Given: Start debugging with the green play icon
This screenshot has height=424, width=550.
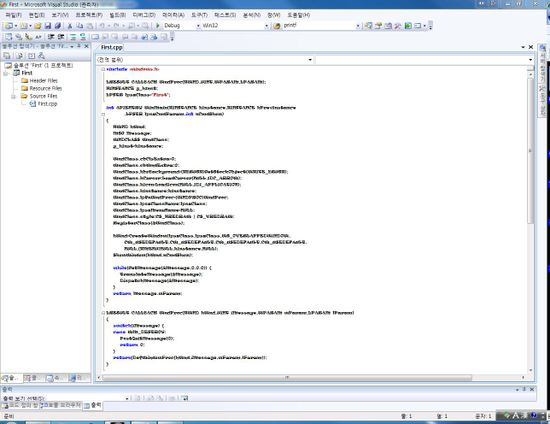Looking at the screenshot, I should pyautogui.click(x=157, y=26).
